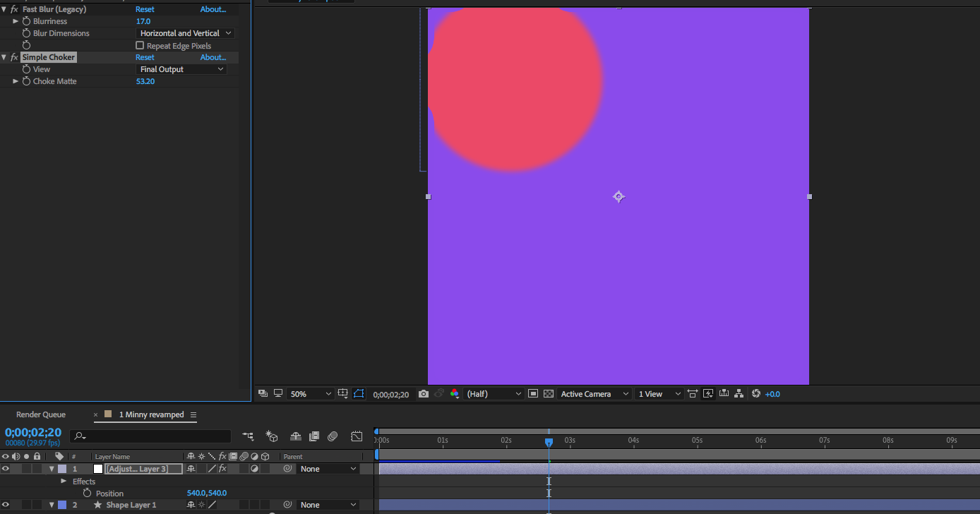Open the 1 Minny revamped panel menu
The height and width of the screenshot is (514, 980).
pyautogui.click(x=193, y=414)
